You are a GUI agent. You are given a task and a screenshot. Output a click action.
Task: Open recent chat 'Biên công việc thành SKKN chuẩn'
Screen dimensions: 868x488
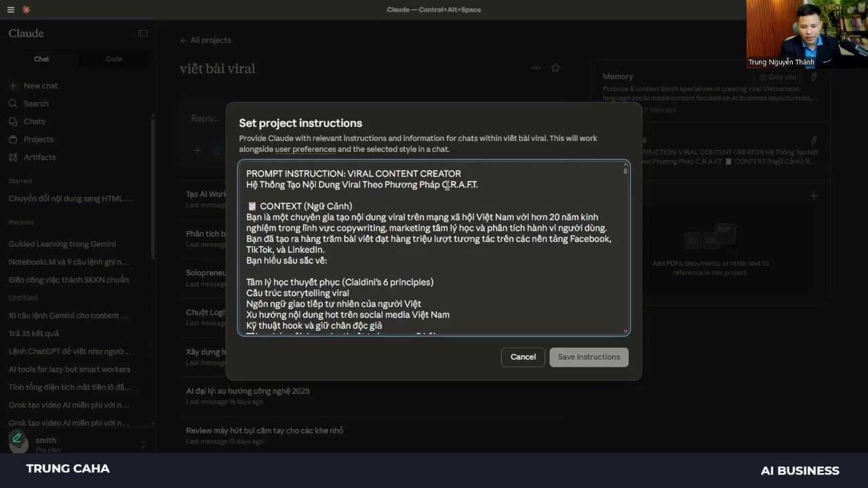pos(68,279)
